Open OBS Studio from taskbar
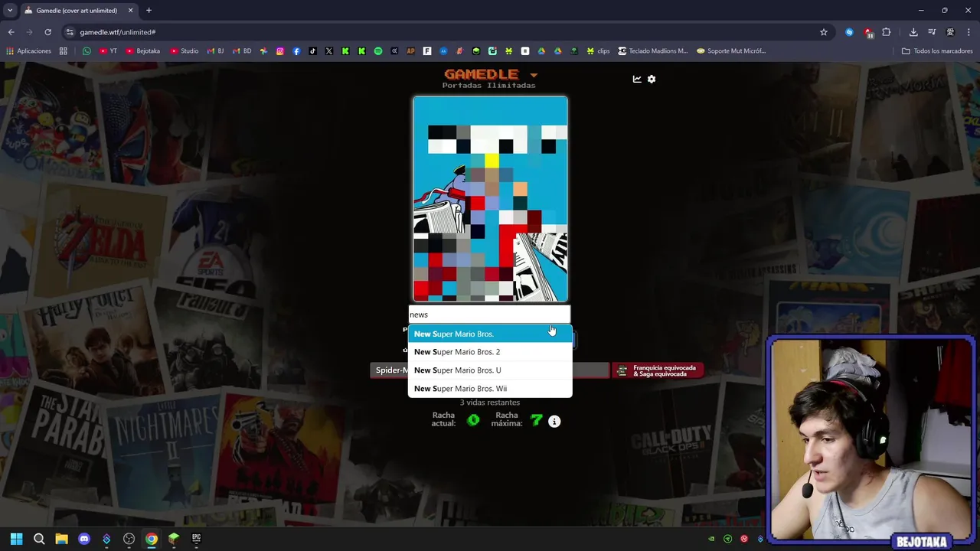 pyautogui.click(x=129, y=539)
